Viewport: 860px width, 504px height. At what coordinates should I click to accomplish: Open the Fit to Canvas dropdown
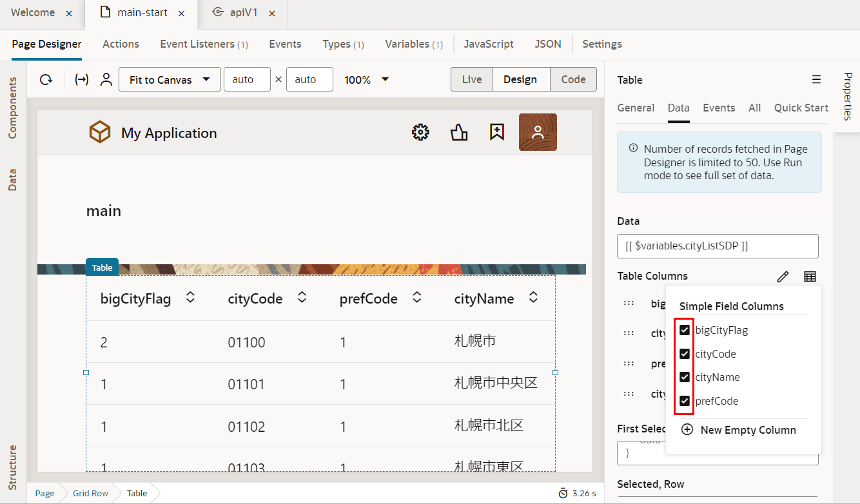(170, 80)
